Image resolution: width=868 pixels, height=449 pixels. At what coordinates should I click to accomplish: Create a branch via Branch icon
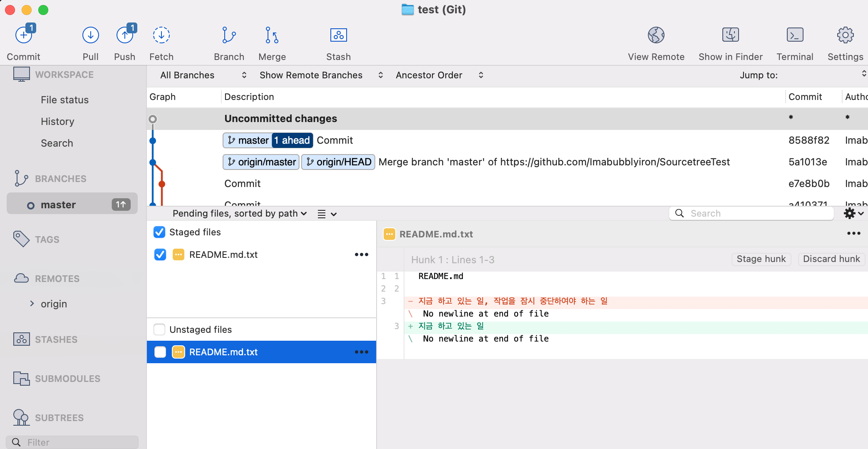(229, 35)
